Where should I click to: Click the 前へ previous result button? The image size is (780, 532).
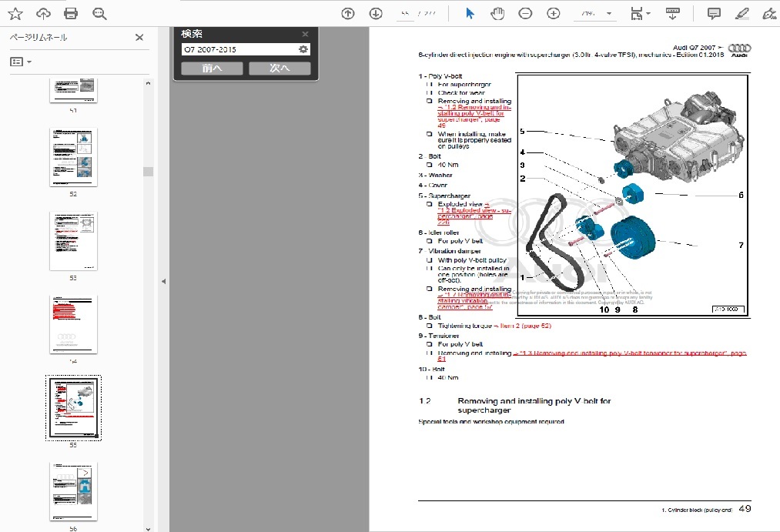(212, 68)
